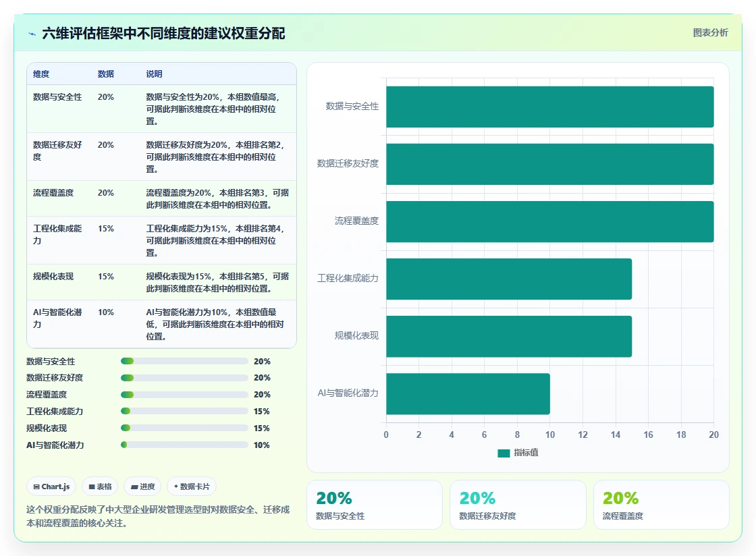This screenshot has height=556, width=756.
Task: Click the description mentioning 本组排名第5
Action: click(217, 282)
